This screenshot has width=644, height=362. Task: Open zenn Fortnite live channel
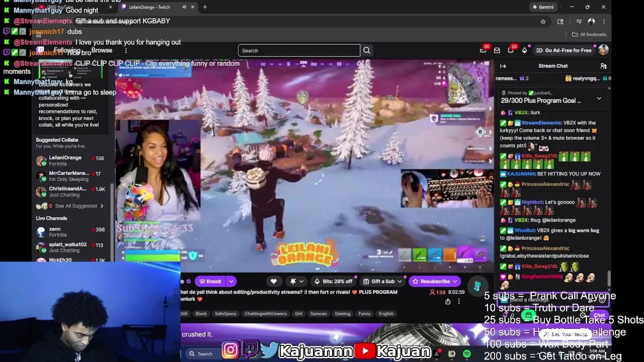70,232
